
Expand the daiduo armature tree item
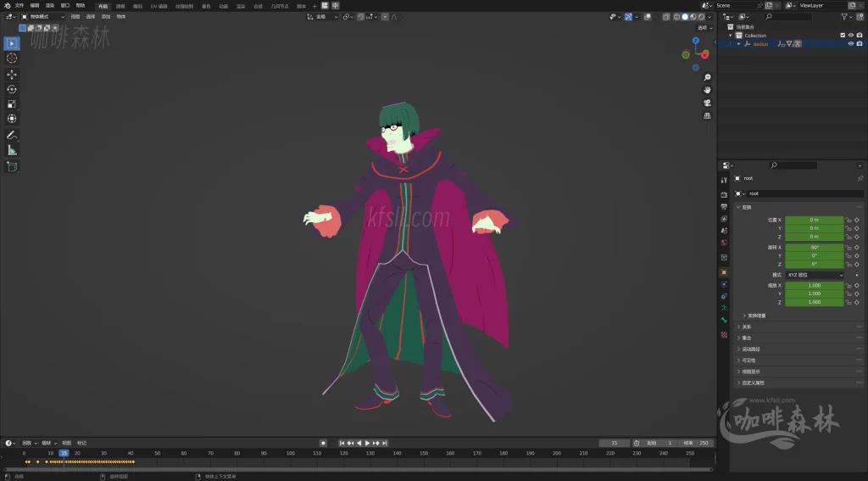click(x=738, y=44)
